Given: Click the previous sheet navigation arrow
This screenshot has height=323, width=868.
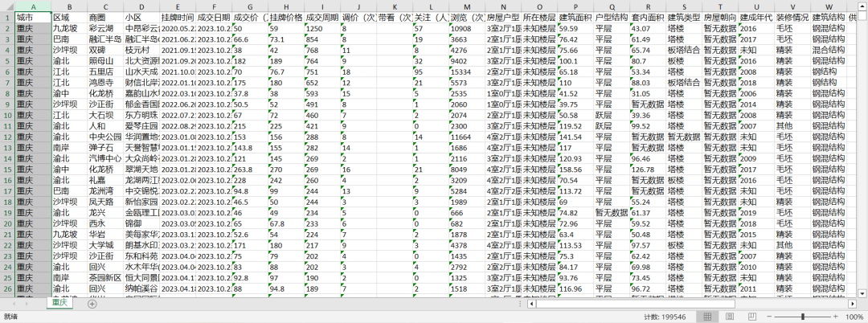Looking at the screenshot, I should (13, 304).
